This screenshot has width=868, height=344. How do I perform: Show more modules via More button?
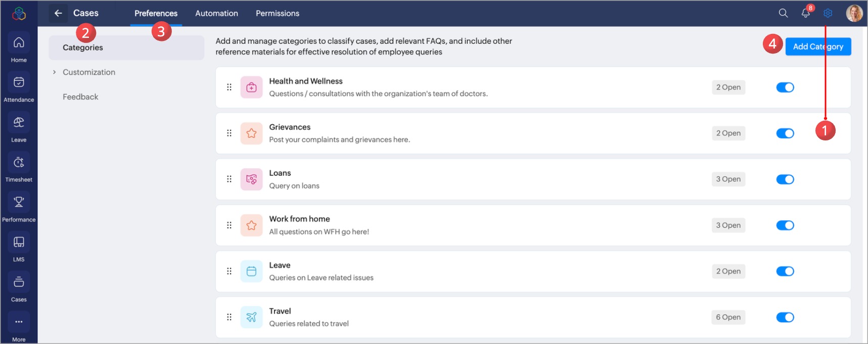click(x=19, y=322)
